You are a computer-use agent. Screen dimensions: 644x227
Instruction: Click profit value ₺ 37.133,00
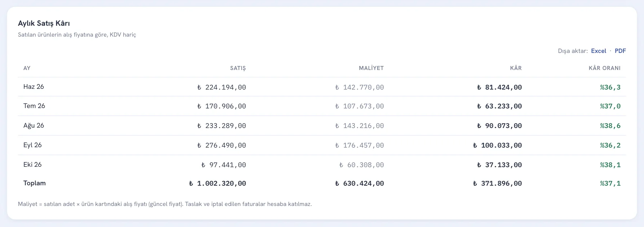(500, 165)
